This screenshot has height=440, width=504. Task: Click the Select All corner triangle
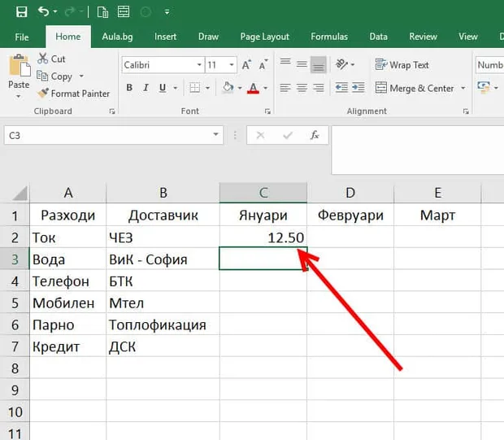point(20,194)
